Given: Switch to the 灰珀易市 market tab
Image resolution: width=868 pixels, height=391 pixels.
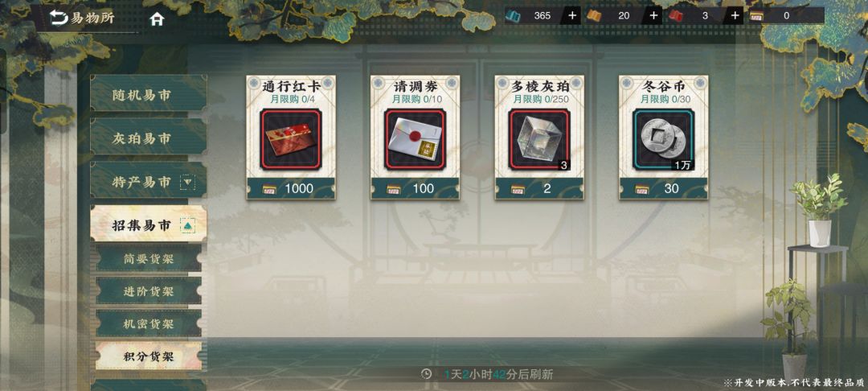Looking at the screenshot, I should (x=149, y=138).
